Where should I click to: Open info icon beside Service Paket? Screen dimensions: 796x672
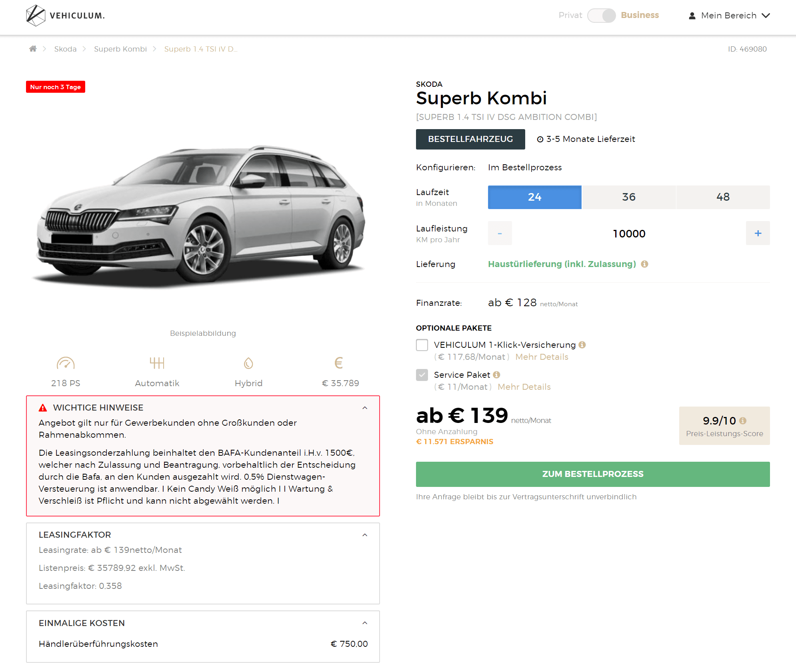[496, 375]
